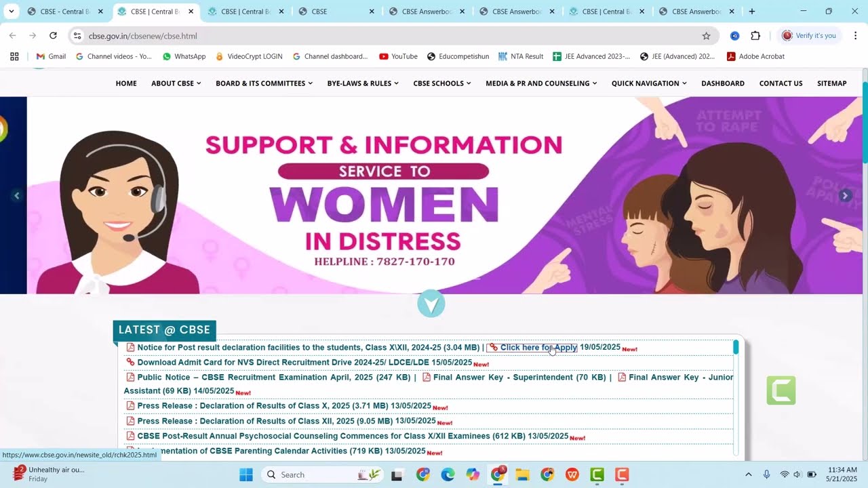
Task: Click link icon beside Download Admit Card NVS
Action: tap(130, 363)
